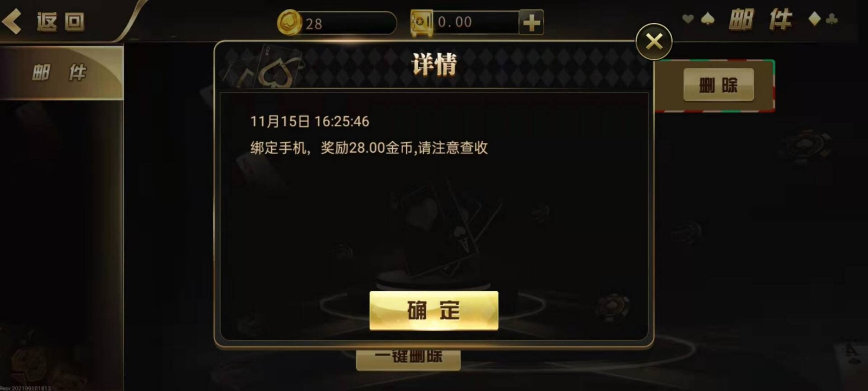The image size is (868, 391).
Task: Click the mail timestamp 11月15日 16:25:46
Action: pyautogui.click(x=309, y=121)
